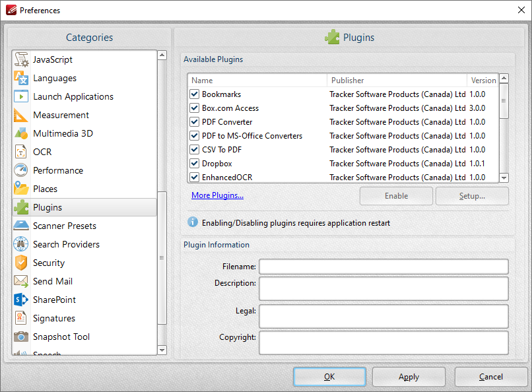
Task: Click the JavaScript category icon
Action: 21,59
